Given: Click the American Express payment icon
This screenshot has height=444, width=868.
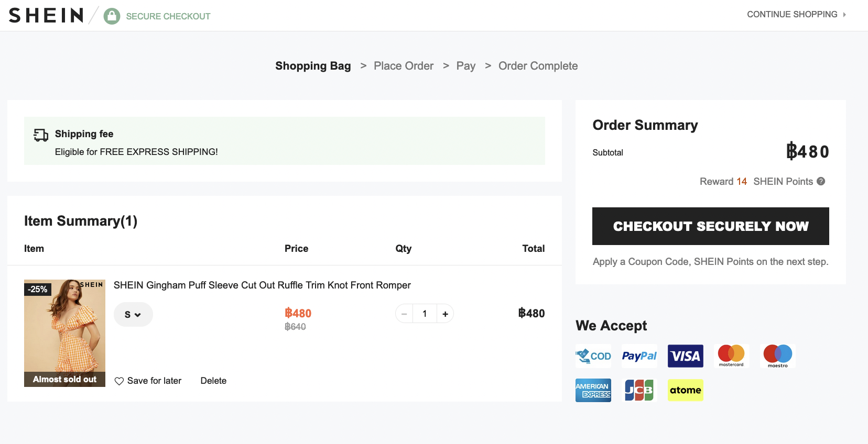Looking at the screenshot, I should pyautogui.click(x=593, y=390).
